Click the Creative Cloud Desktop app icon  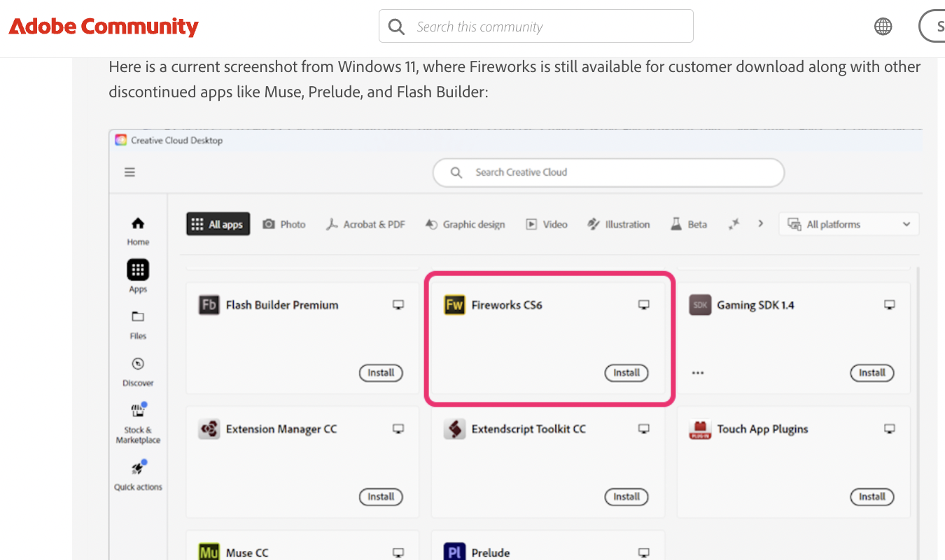click(x=121, y=140)
